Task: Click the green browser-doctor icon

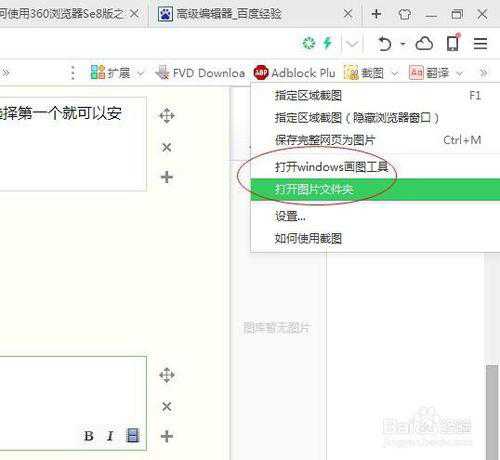Action: [309, 43]
